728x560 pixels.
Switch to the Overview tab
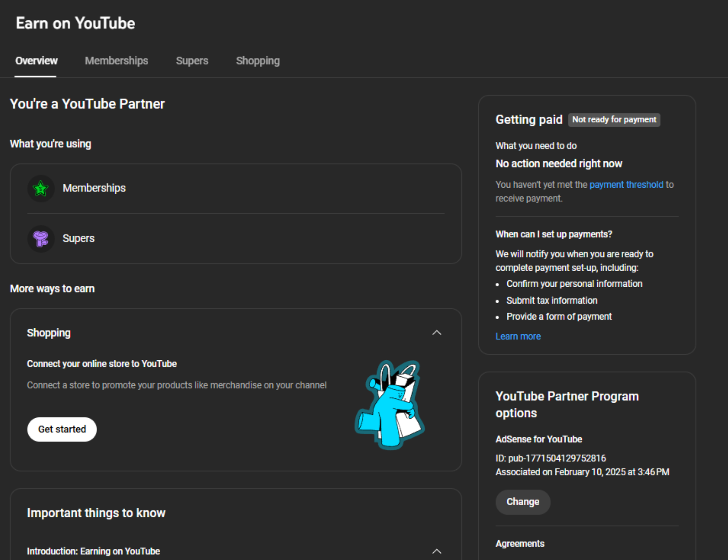pyautogui.click(x=36, y=61)
